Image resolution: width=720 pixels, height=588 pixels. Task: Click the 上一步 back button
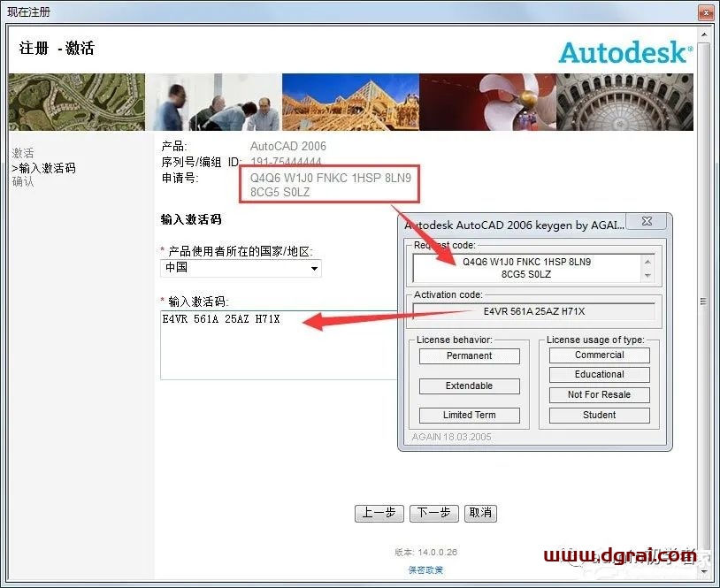coord(379,513)
